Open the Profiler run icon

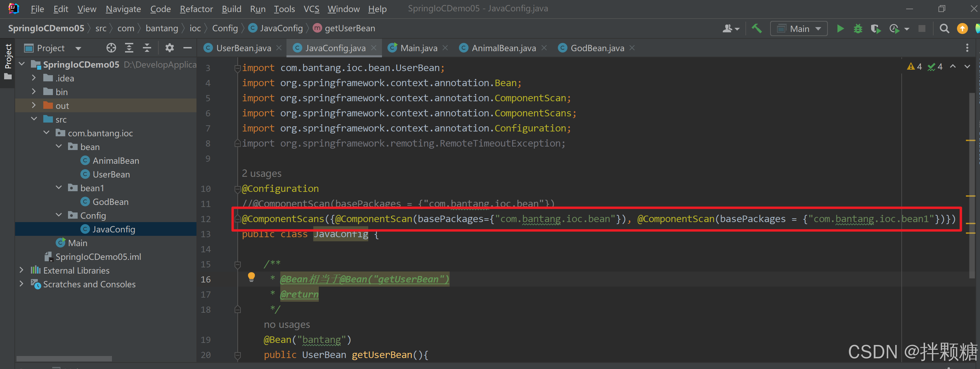point(894,28)
